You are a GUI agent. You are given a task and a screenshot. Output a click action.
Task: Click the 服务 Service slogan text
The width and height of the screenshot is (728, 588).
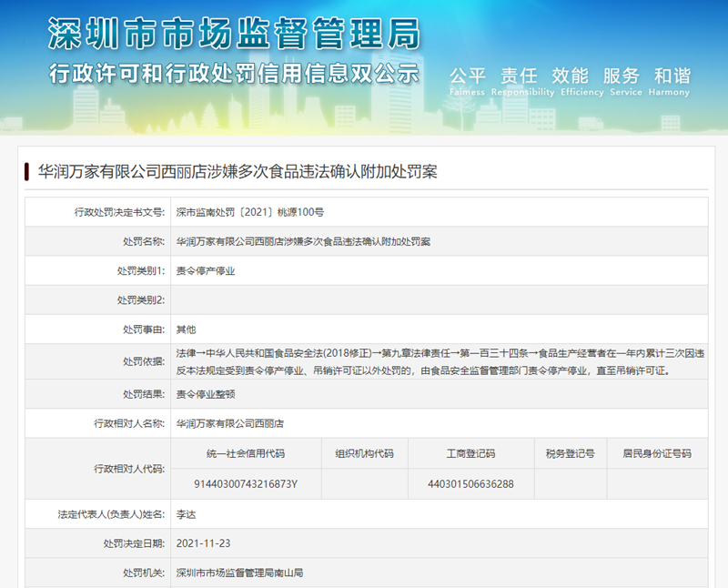625,81
